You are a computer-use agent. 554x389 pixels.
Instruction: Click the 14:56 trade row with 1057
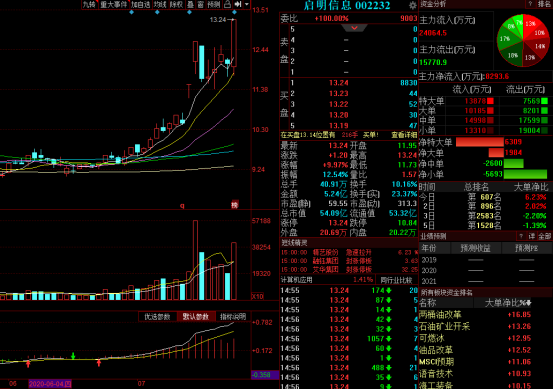click(x=349, y=339)
